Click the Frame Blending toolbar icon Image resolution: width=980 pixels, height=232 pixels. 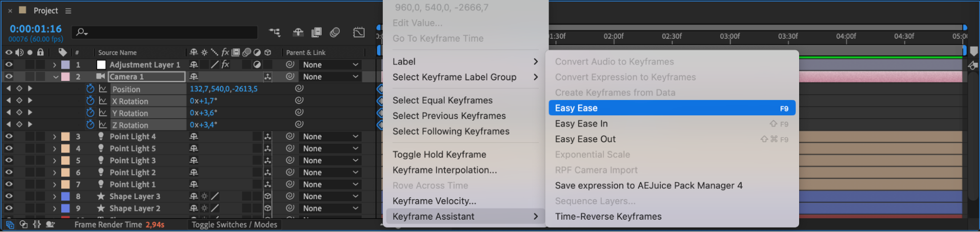click(317, 32)
